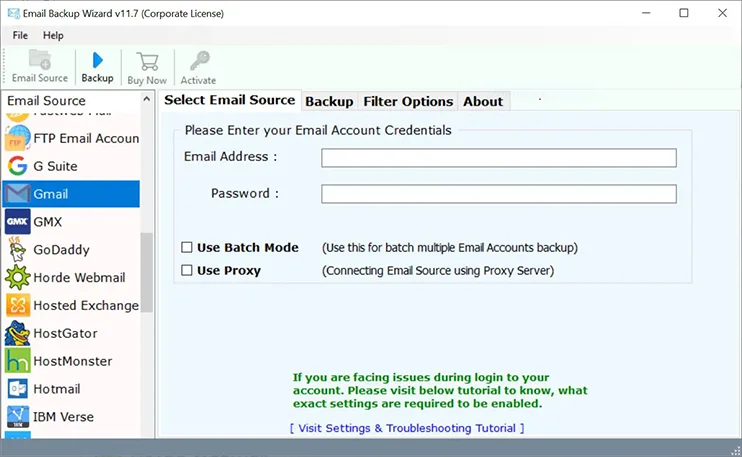Choose GMX from the email source list
The image size is (742, 457).
[x=48, y=221]
